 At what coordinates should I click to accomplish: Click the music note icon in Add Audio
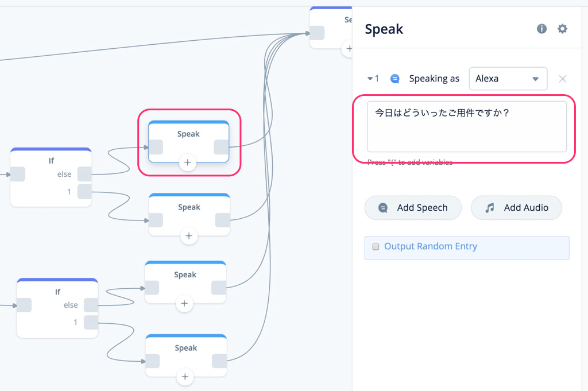(x=489, y=208)
